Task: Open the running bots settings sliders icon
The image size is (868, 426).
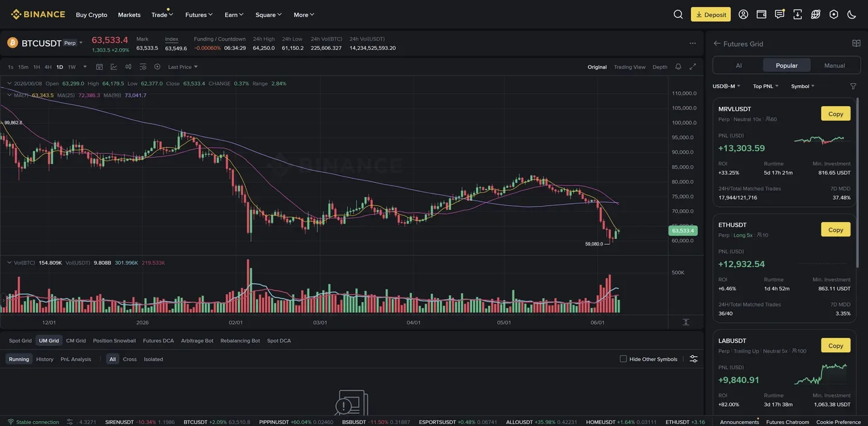Action: click(x=694, y=359)
